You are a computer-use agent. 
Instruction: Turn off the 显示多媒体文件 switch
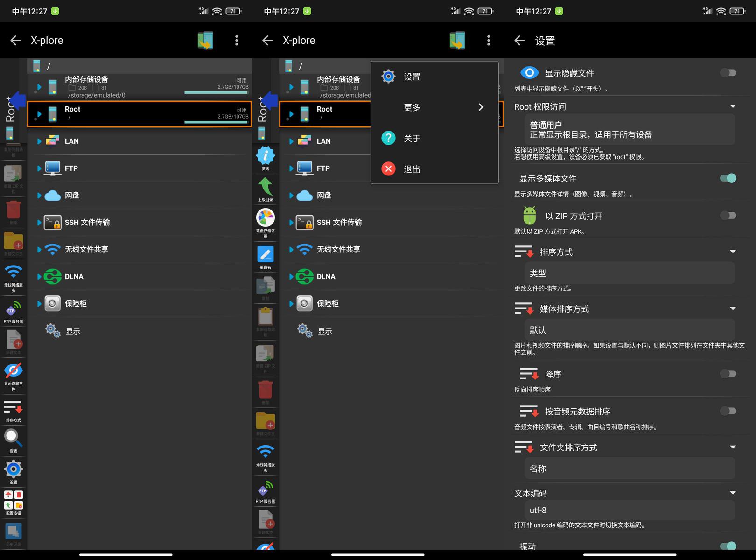coord(728,178)
